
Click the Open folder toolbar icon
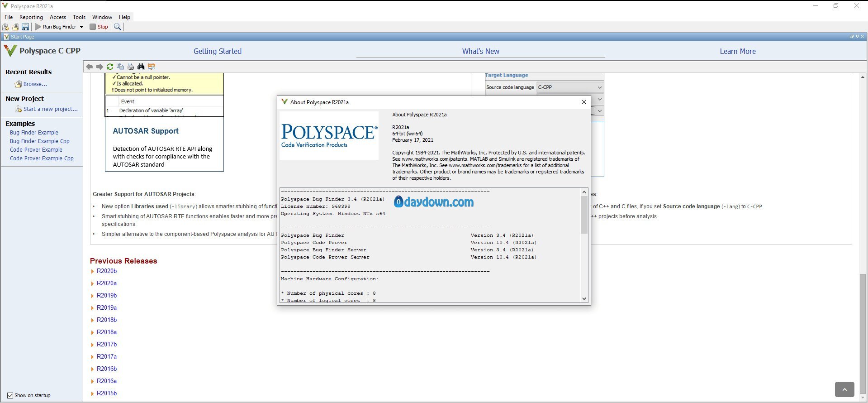pyautogui.click(x=15, y=27)
